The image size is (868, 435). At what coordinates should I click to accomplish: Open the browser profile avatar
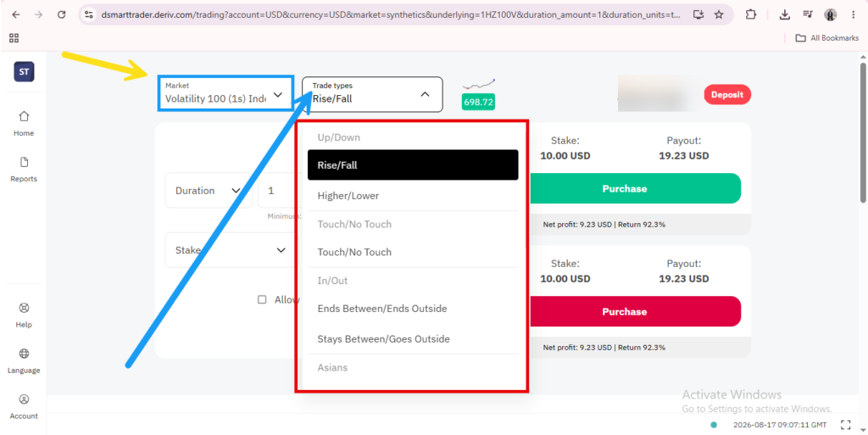[x=831, y=15]
